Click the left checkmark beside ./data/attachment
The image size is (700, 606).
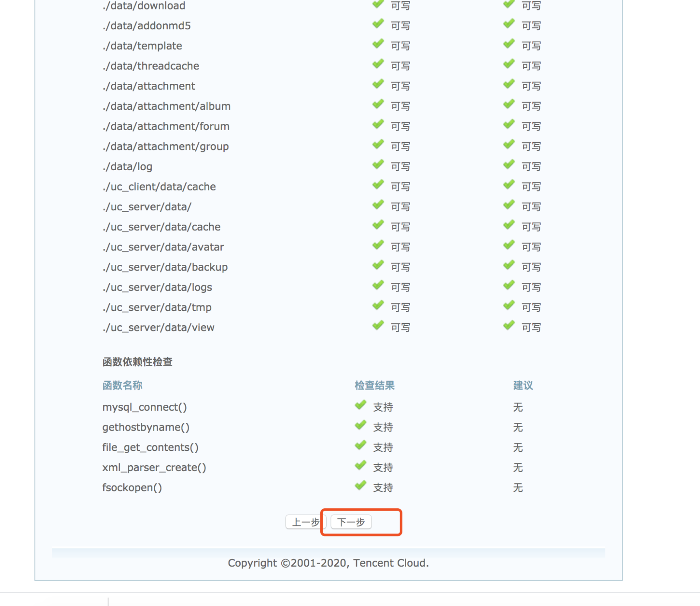pos(378,84)
